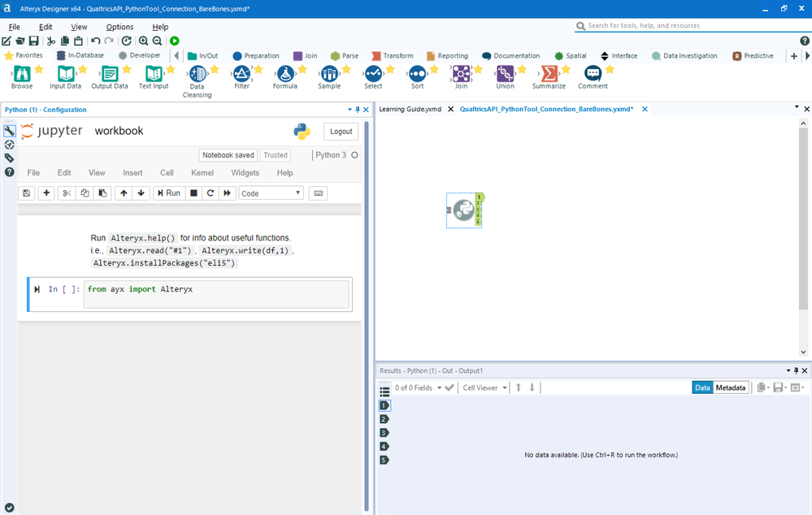Show output anchor 1 results

click(384, 405)
